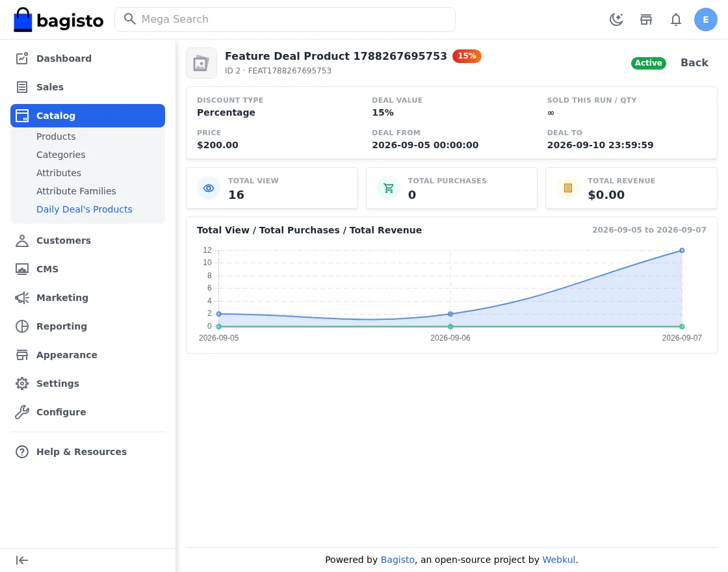This screenshot has height=572, width=728.
Task: Open the storefront via shop icon
Action: [646, 19]
